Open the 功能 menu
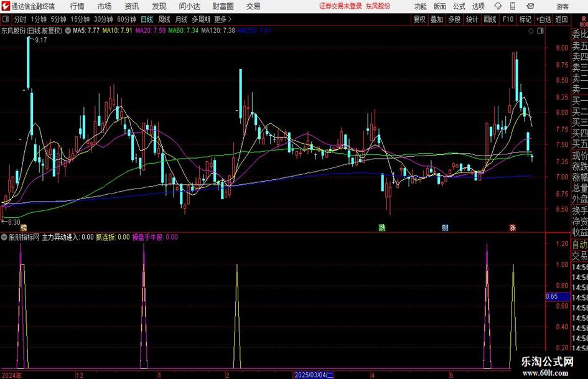The height and width of the screenshot is (379, 588). (x=421, y=6)
